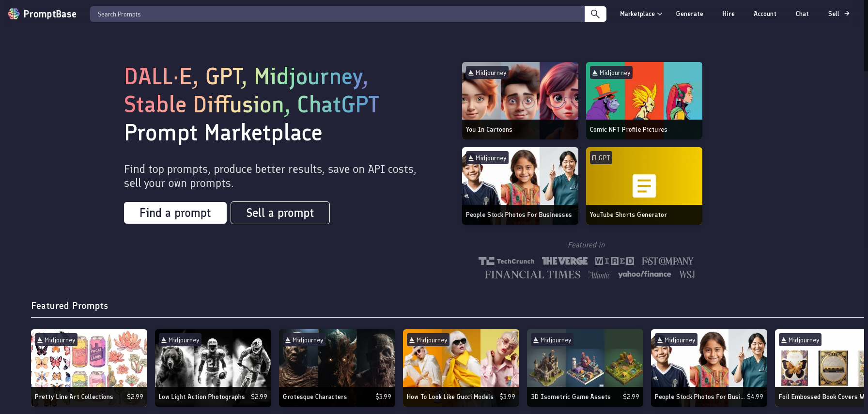Open the Generate page

[x=689, y=14]
